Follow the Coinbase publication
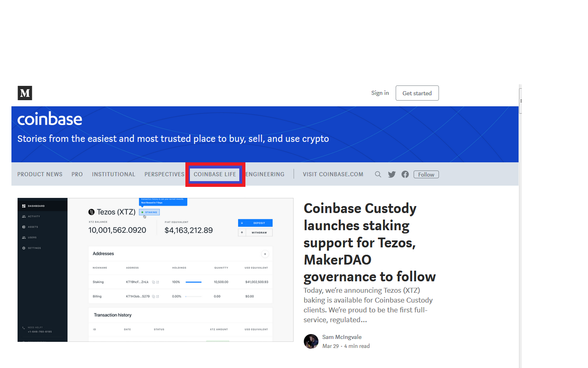 [x=426, y=175]
